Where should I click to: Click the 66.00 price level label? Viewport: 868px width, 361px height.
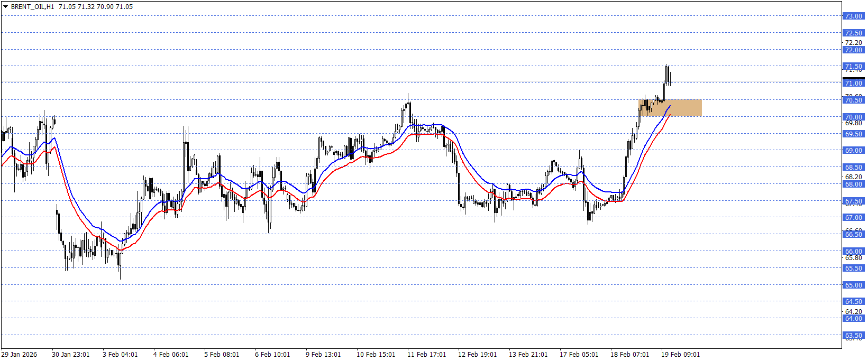[x=853, y=251]
